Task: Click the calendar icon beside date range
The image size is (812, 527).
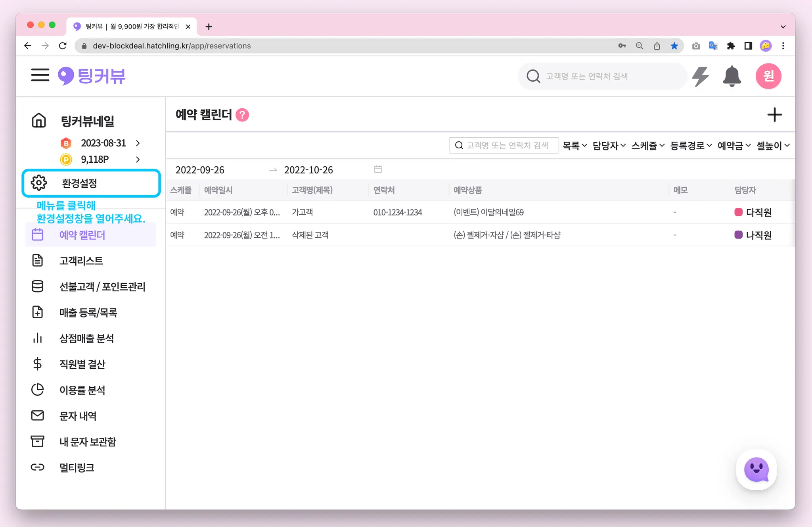Action: 378,169
